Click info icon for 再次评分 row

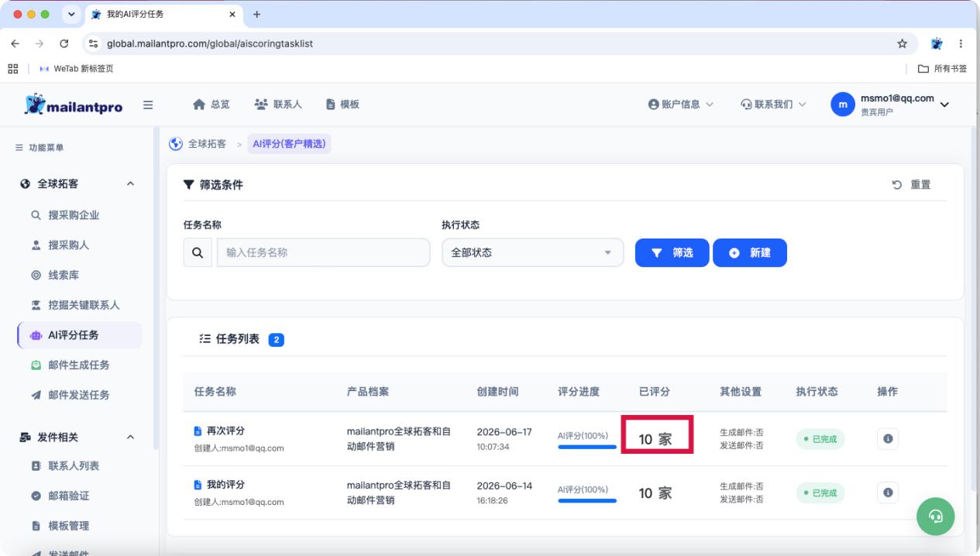coord(888,438)
